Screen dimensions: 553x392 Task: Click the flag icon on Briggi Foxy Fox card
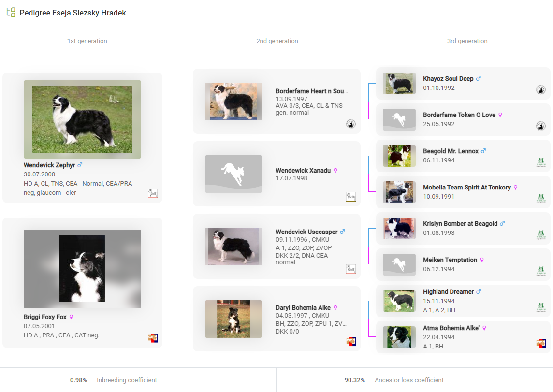pos(153,338)
